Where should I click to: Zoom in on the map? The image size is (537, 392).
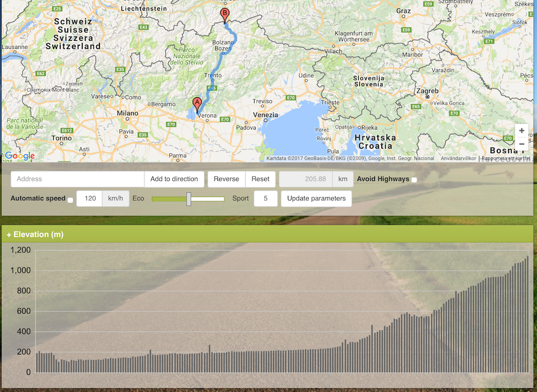[521, 130]
